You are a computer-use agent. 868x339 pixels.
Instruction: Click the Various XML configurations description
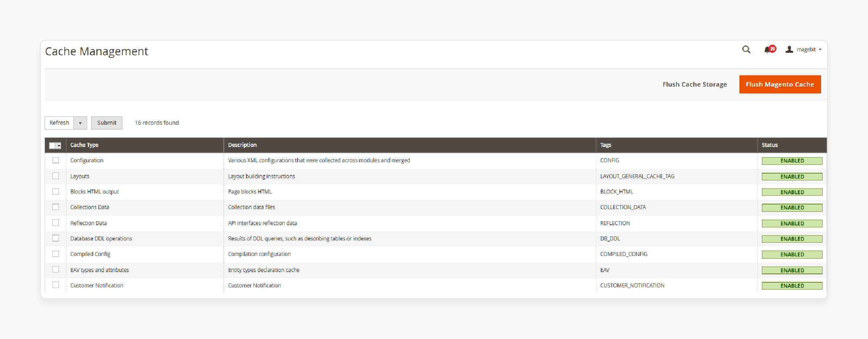pyautogui.click(x=319, y=160)
